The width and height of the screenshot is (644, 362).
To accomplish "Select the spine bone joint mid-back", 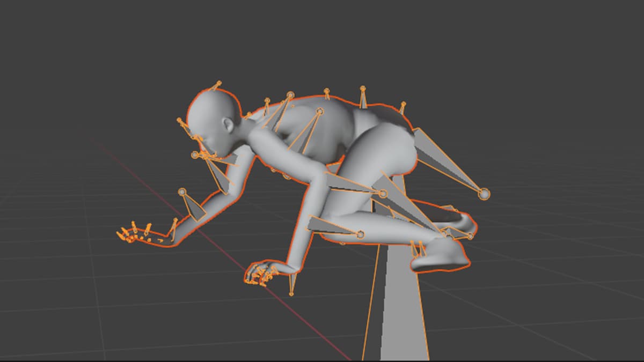I will pyautogui.click(x=363, y=89).
